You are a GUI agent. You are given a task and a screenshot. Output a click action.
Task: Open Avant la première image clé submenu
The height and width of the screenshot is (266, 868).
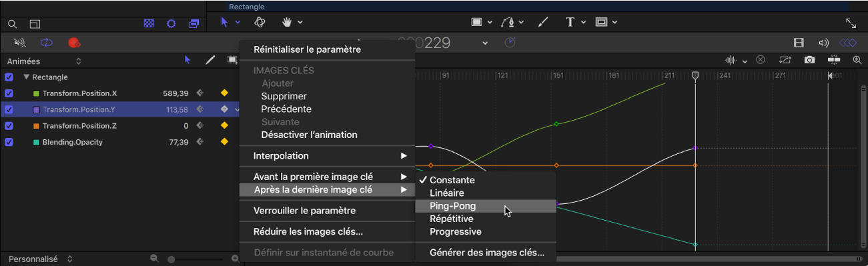pos(327,177)
